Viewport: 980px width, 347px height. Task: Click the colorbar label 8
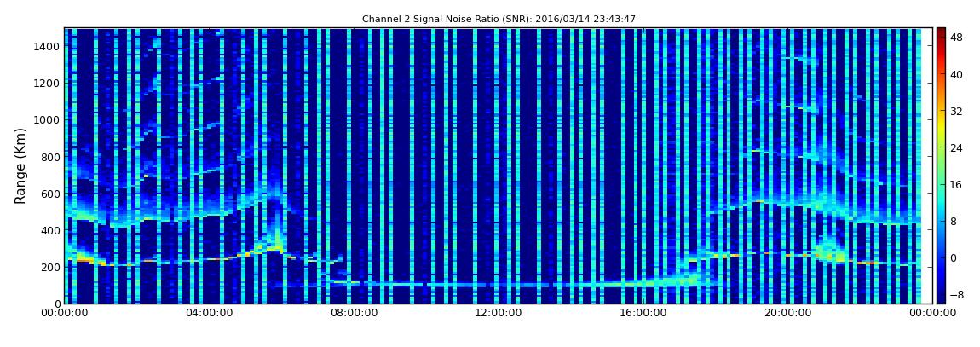954,222
